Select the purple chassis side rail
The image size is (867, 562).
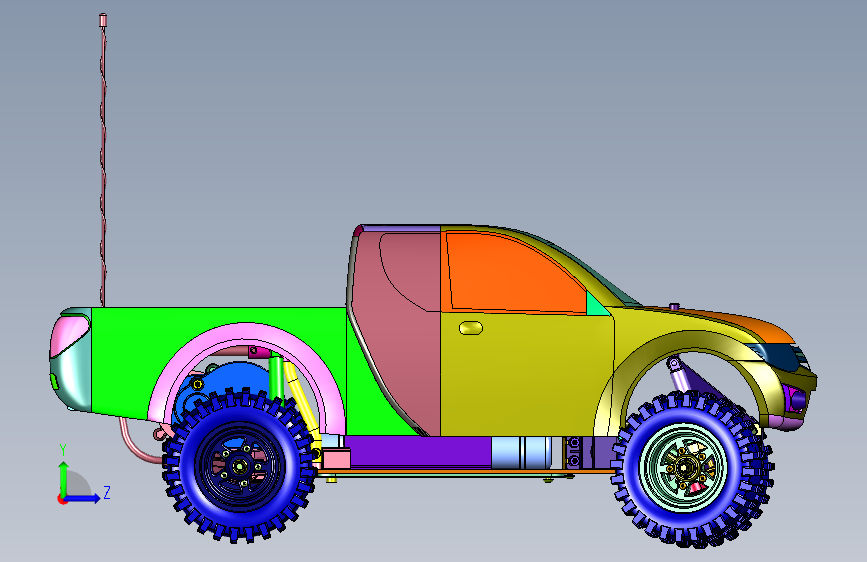[418, 451]
